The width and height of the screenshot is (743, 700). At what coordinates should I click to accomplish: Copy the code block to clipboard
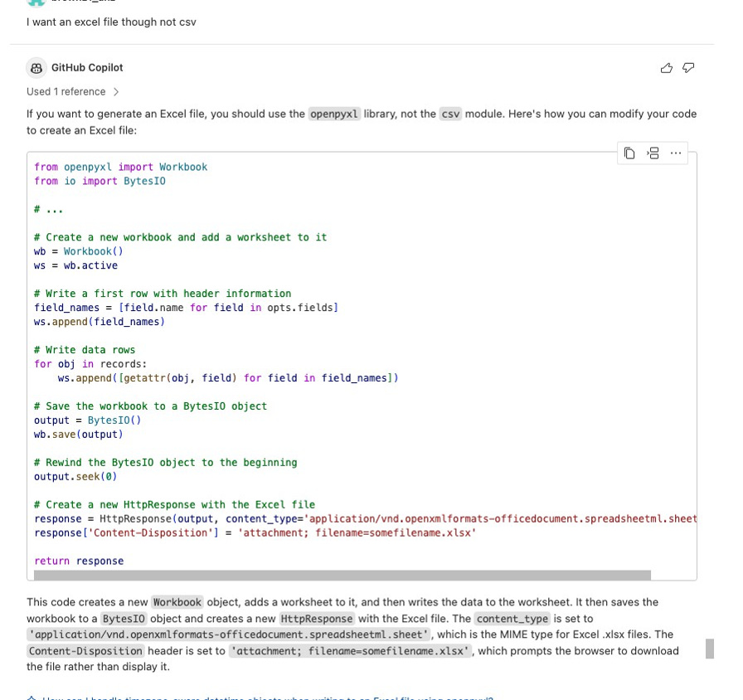pos(629,153)
